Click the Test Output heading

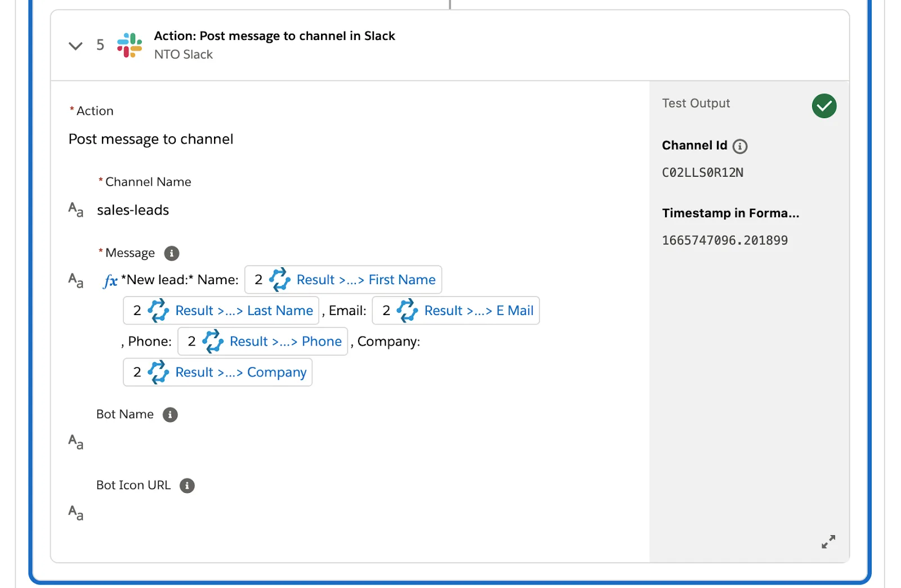(x=696, y=104)
